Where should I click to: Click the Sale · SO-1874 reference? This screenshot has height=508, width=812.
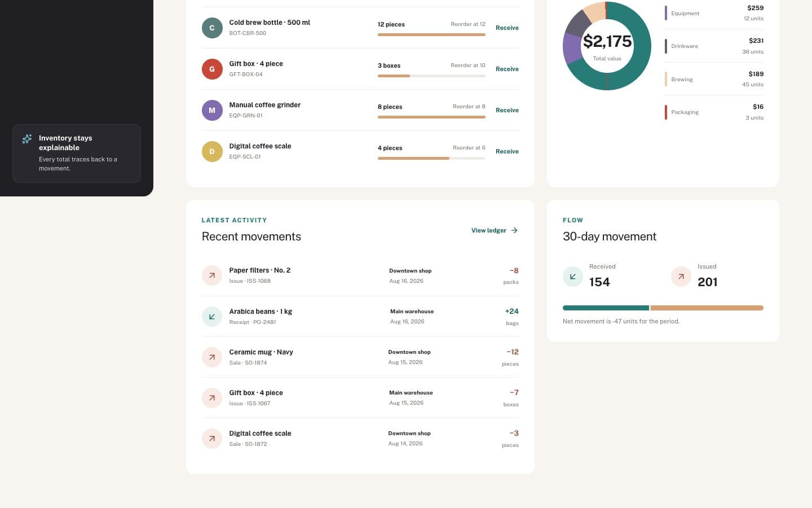coord(248,363)
